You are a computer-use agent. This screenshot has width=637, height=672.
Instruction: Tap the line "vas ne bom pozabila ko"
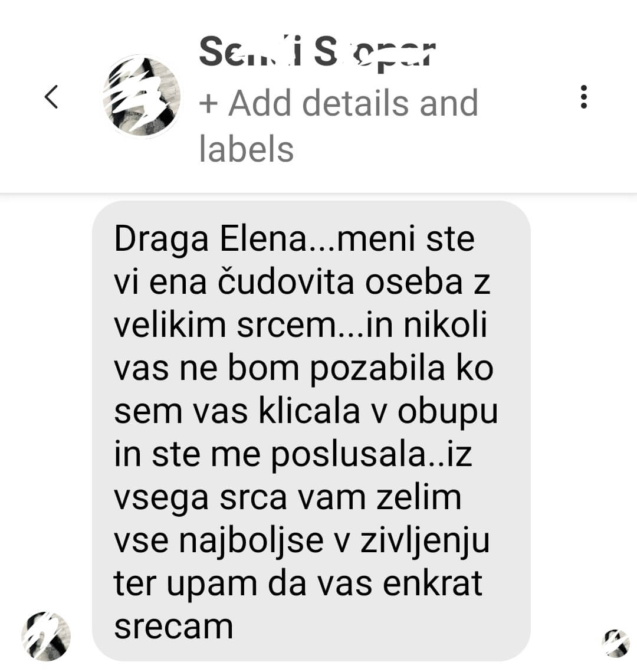[304, 369]
